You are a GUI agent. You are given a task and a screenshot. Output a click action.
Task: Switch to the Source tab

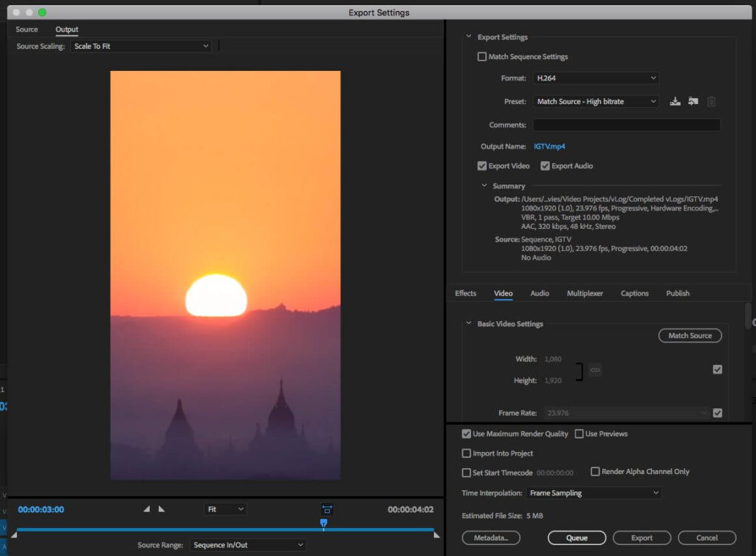pos(27,30)
